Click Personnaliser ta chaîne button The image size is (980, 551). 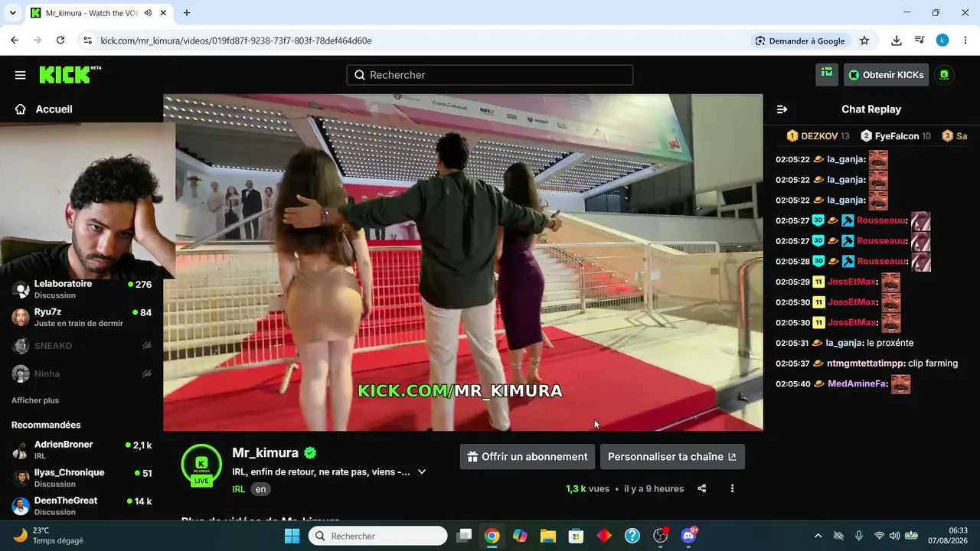(672, 457)
